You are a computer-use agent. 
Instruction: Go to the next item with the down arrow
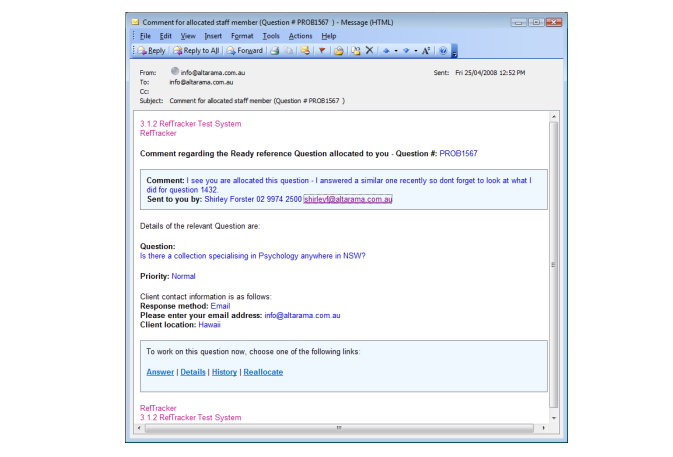click(x=406, y=51)
